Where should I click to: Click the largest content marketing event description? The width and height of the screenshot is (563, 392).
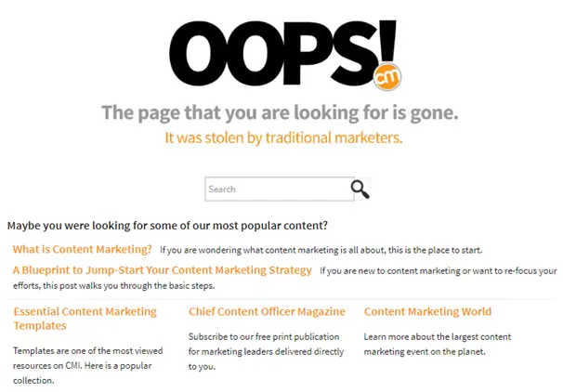[438, 344]
